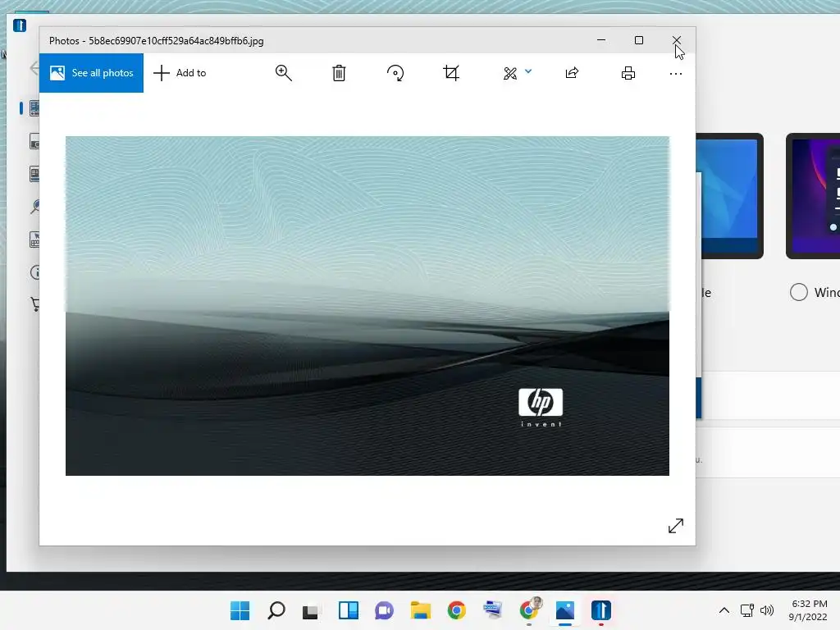Launch Google Chrome from the taskbar
This screenshot has width=840, height=630.
point(456,610)
